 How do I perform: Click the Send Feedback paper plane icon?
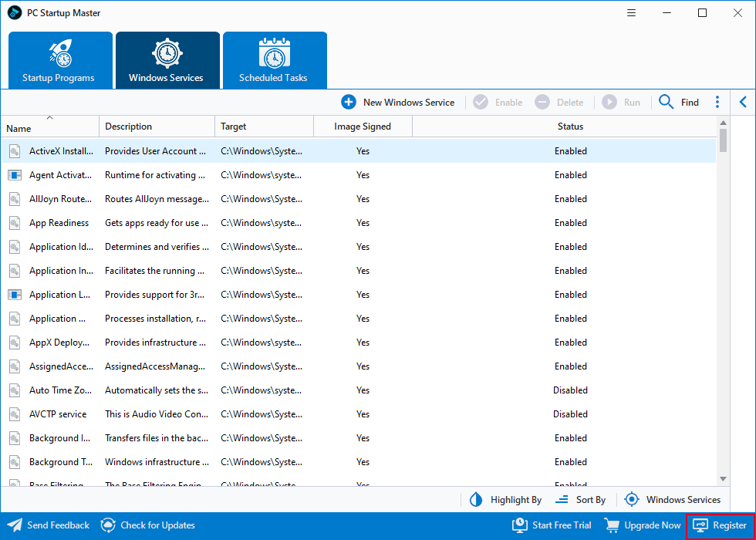point(15,525)
